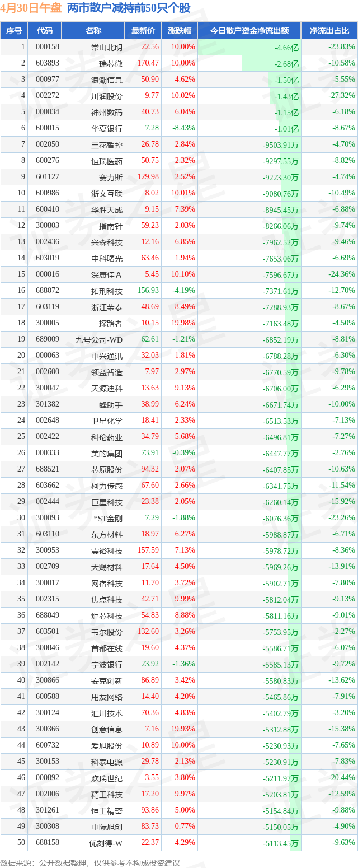Viewport: 358px width, 868px height.
Task: Click 川润股份 in the table
Action: [x=107, y=96]
